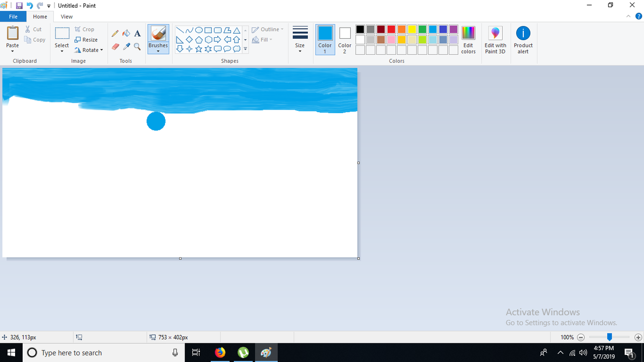Choose the Four-point star shape
The image size is (644, 362).
coord(189,49)
